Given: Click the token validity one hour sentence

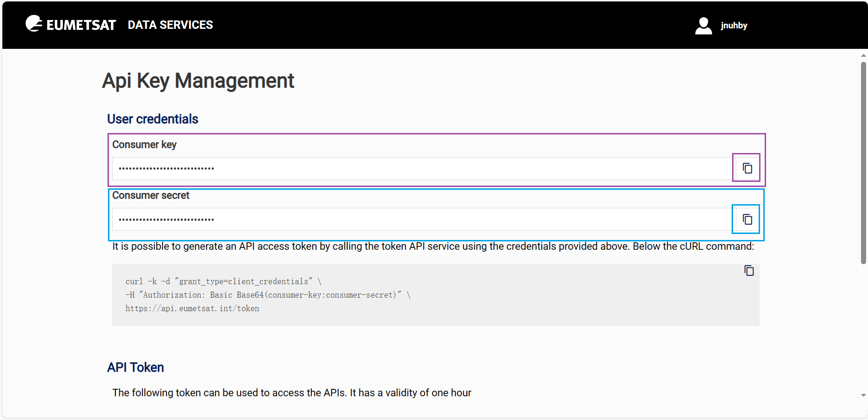Looking at the screenshot, I should click(292, 393).
